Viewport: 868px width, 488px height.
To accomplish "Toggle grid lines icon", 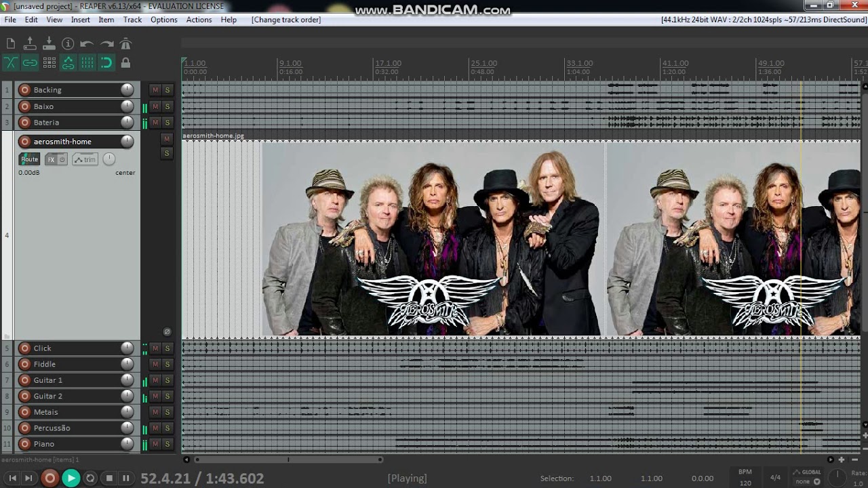I will click(87, 63).
